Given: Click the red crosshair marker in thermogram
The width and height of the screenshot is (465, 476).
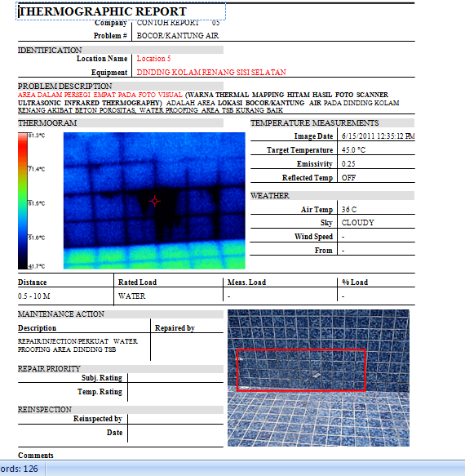Looking at the screenshot, I should (155, 201).
